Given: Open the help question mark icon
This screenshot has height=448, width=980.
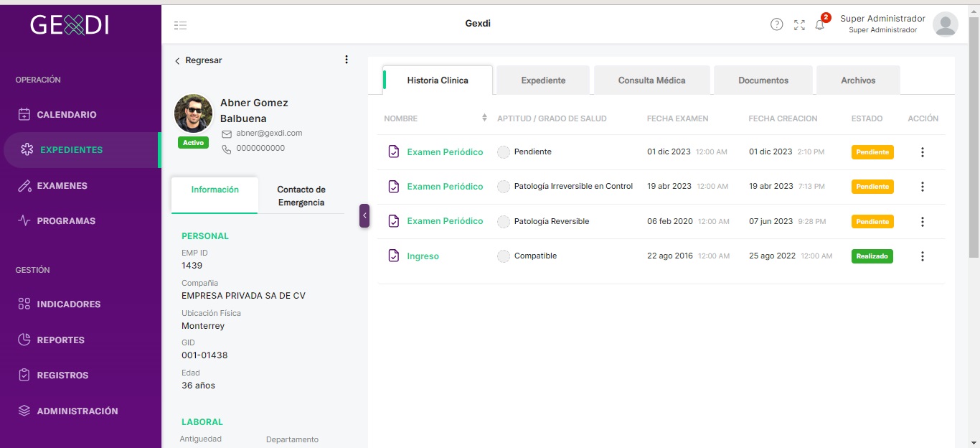Looking at the screenshot, I should [x=777, y=24].
